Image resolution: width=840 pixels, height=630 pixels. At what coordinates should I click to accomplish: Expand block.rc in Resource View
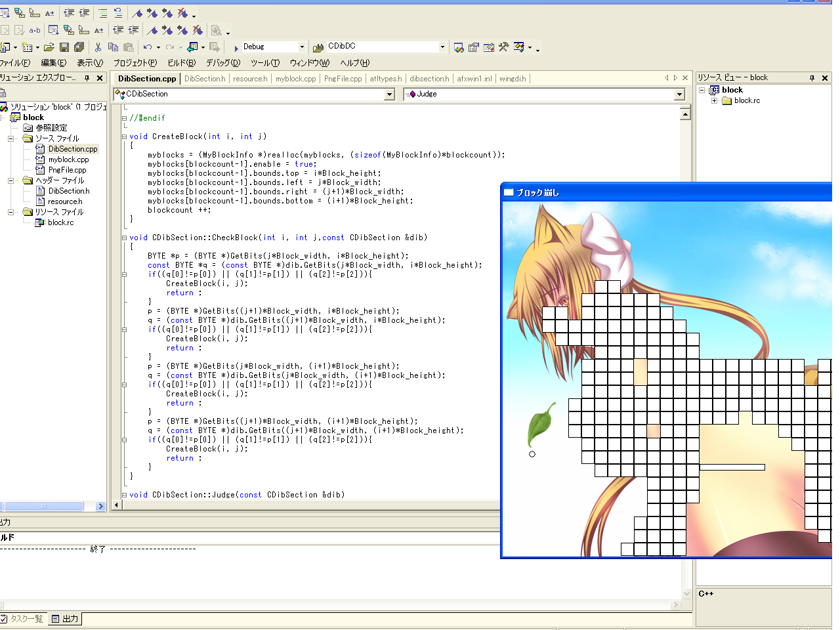pyautogui.click(x=714, y=100)
